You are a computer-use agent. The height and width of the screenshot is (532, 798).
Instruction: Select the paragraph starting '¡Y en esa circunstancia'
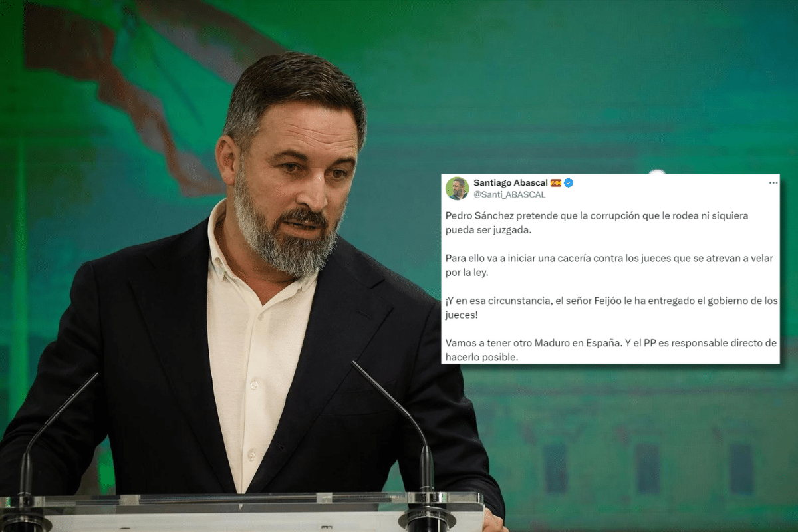pyautogui.click(x=611, y=307)
